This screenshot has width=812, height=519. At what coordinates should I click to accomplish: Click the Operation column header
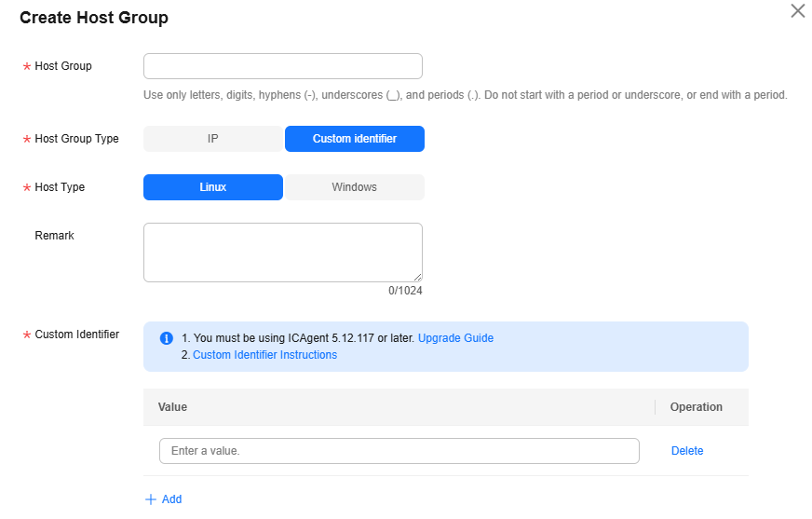coord(696,407)
